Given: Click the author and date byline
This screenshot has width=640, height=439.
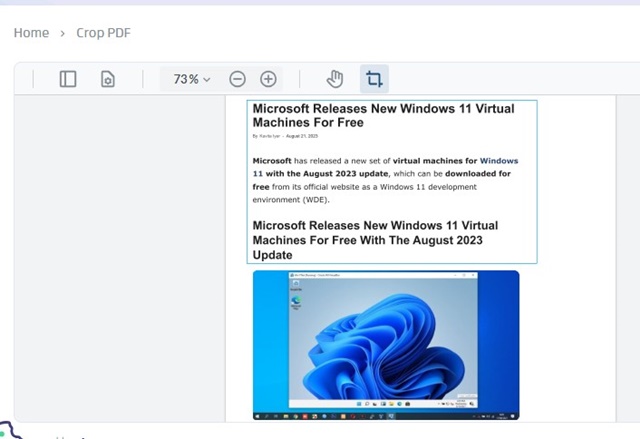Looking at the screenshot, I should (x=285, y=136).
